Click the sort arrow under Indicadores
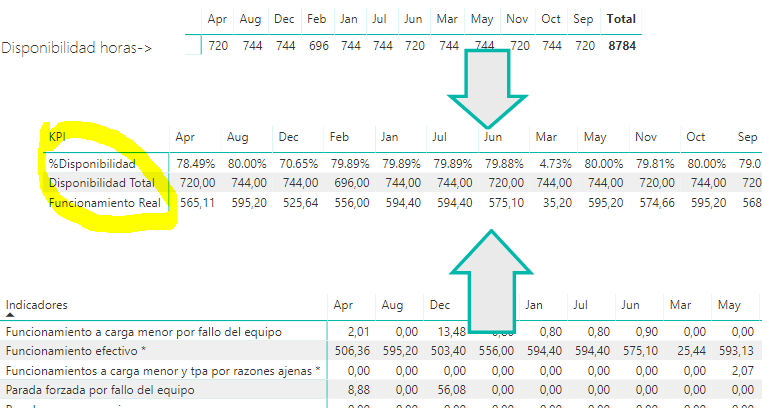Screen dimensions: 762x408 (x=10, y=315)
